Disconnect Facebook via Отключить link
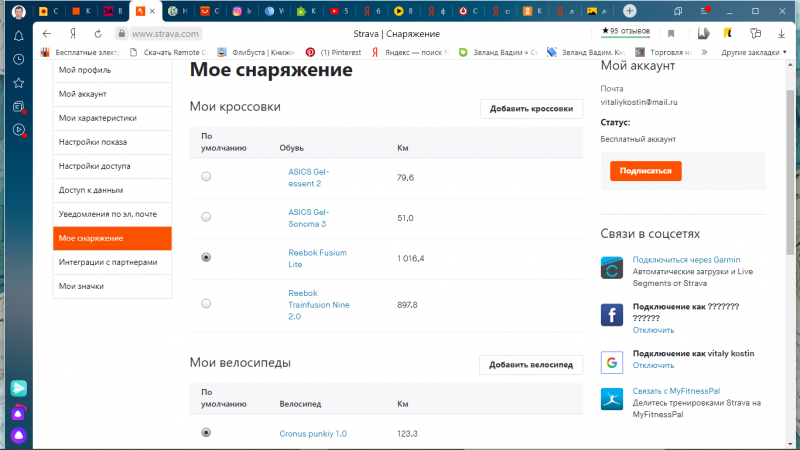800x450 pixels. [653, 330]
